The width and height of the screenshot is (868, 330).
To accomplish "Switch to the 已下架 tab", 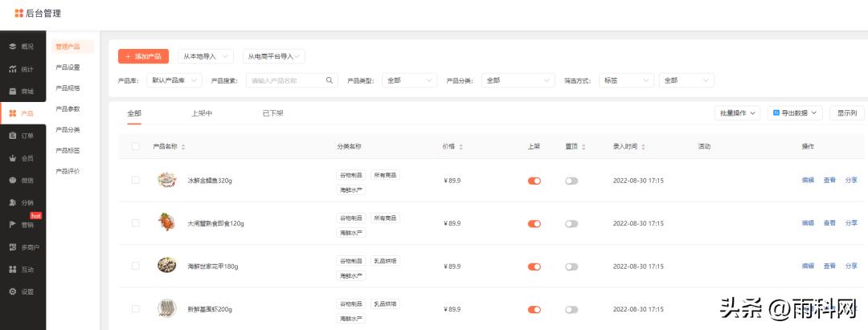I will pos(272,113).
